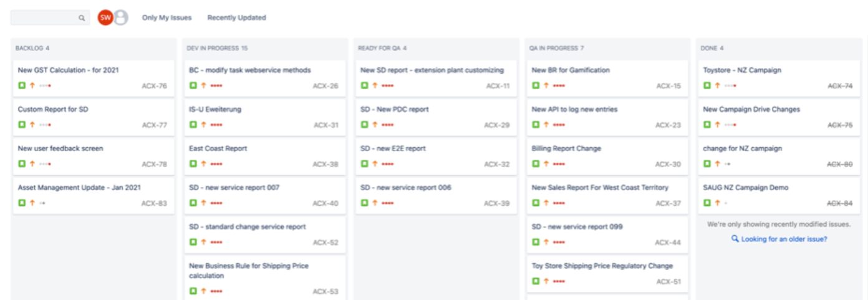Open card IS-U Eweiterung
Viewport: 868px width, 300px height.
tap(265, 117)
